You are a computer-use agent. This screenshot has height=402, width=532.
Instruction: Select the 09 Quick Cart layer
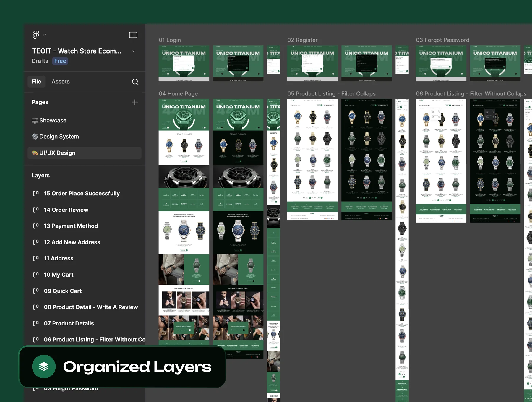63,291
